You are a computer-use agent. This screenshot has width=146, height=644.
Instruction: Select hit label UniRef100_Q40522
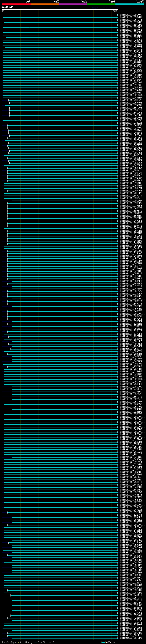pyautogui.click(x=131, y=80)
